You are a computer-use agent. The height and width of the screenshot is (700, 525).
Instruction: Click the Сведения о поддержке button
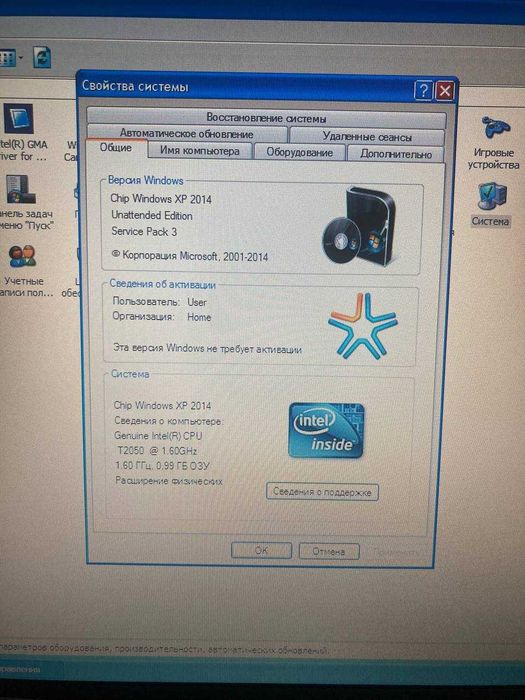(322, 492)
